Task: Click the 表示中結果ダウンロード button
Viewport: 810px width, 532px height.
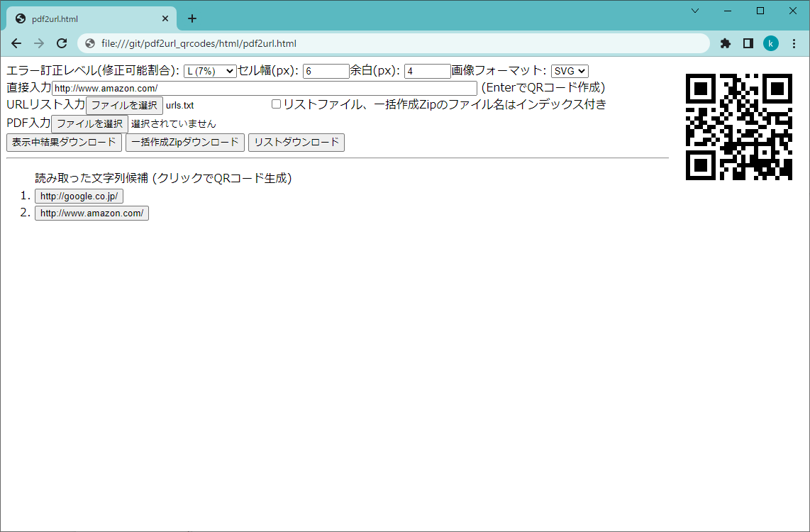Action: point(64,142)
